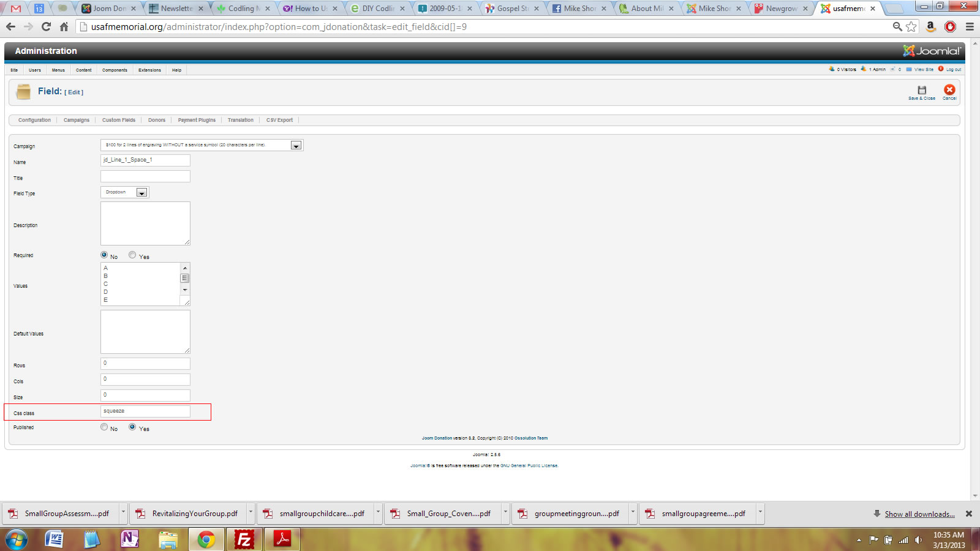The width and height of the screenshot is (980, 551).
Task: Click the Log out link
Action: tap(953, 70)
